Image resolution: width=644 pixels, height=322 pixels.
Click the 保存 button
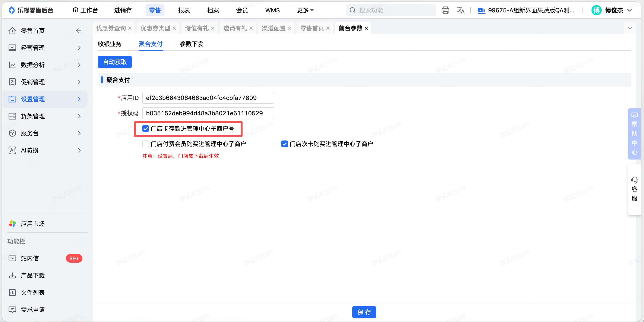[364, 312]
